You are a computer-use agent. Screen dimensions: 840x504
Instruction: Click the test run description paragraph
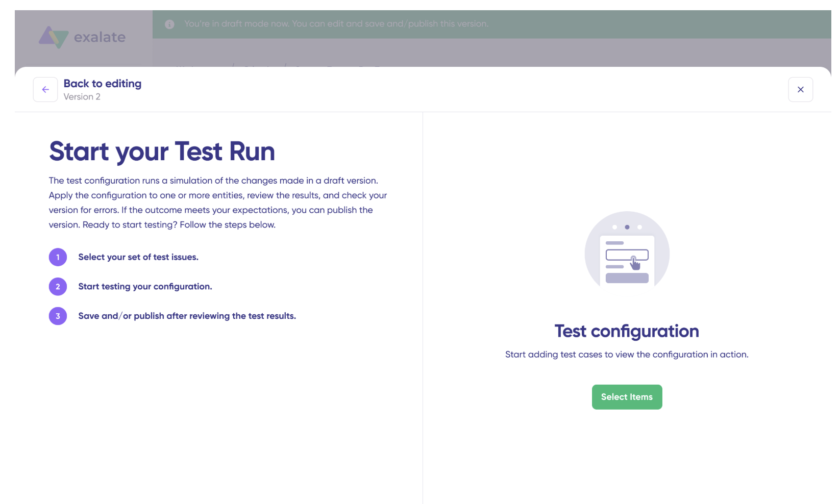218,203
